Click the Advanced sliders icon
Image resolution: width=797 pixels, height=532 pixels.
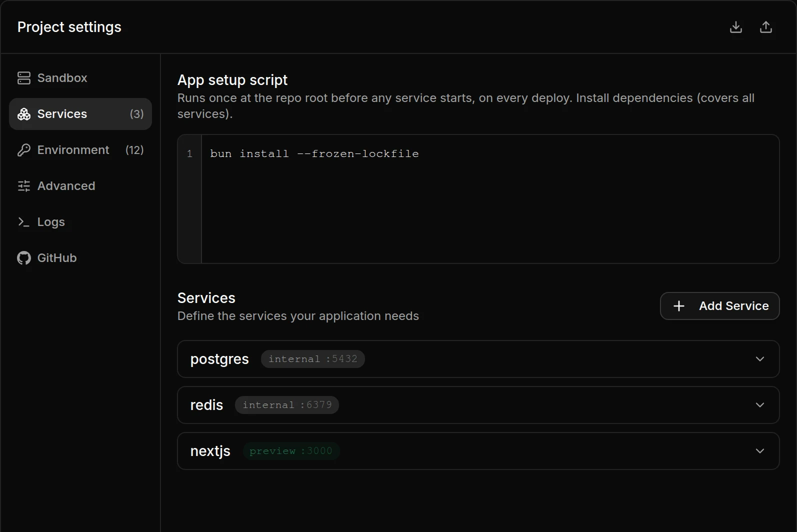tap(24, 186)
